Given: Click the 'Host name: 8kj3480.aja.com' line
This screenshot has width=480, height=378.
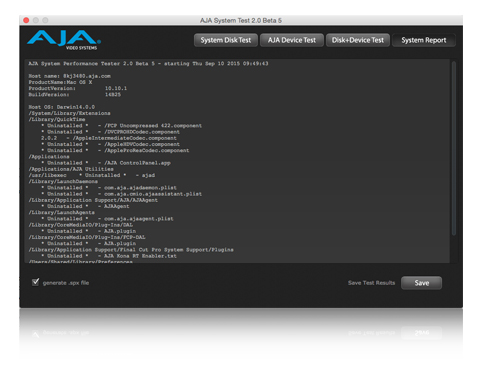Looking at the screenshot, I should [70, 76].
